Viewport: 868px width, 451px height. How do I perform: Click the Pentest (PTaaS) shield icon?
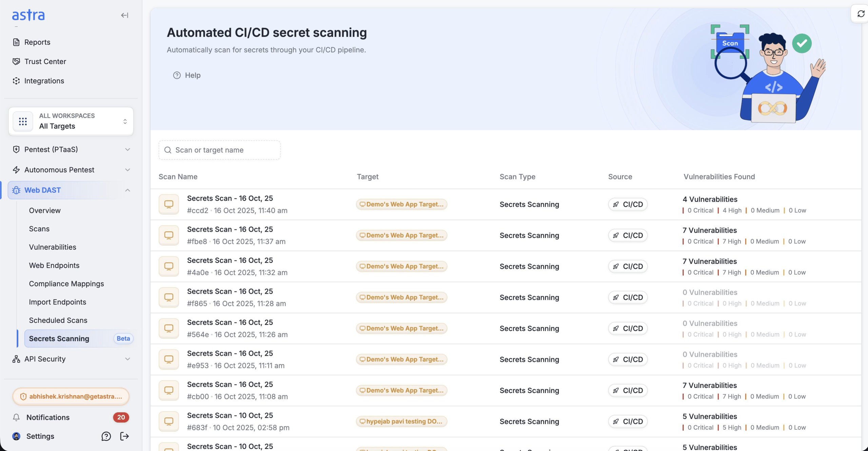[x=16, y=150]
